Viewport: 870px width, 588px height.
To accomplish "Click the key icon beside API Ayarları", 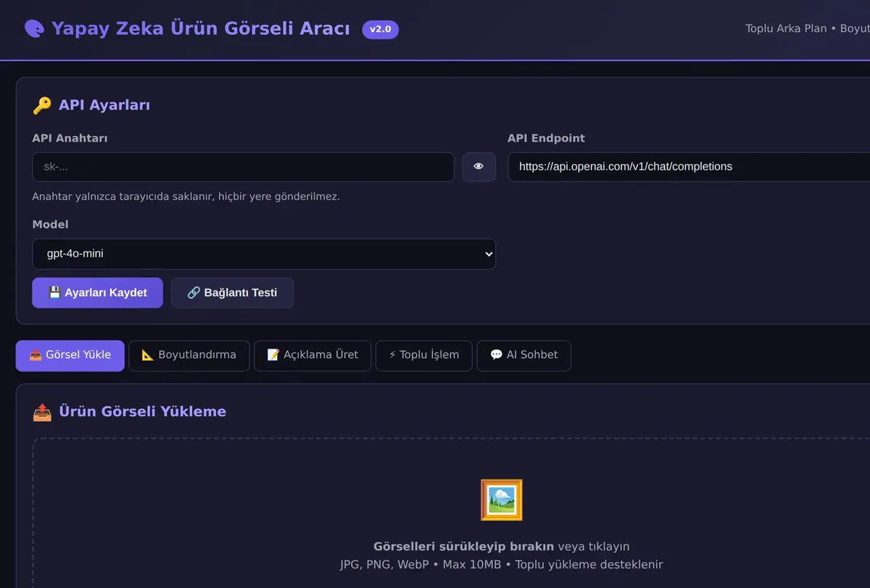I will coord(42,105).
